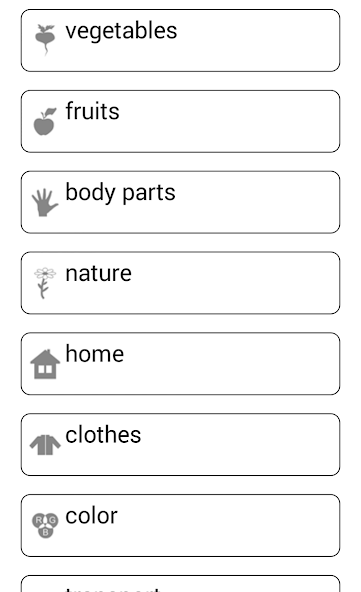The image size is (361, 592).
Task: Select the body parts topic
Action: pyautogui.click(x=180, y=202)
